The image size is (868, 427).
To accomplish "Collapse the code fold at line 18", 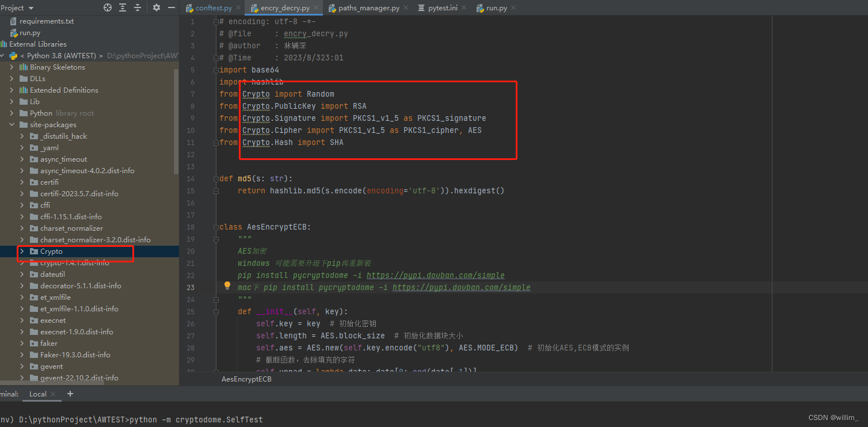I will [215, 227].
